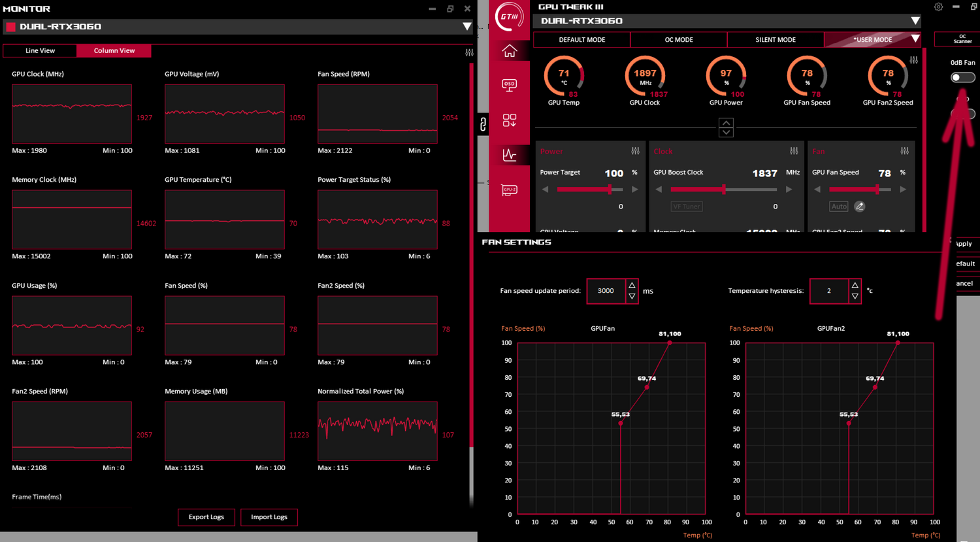The image size is (980, 542).
Task: Open the OSD settings from the sidebar
Action: click(510, 84)
